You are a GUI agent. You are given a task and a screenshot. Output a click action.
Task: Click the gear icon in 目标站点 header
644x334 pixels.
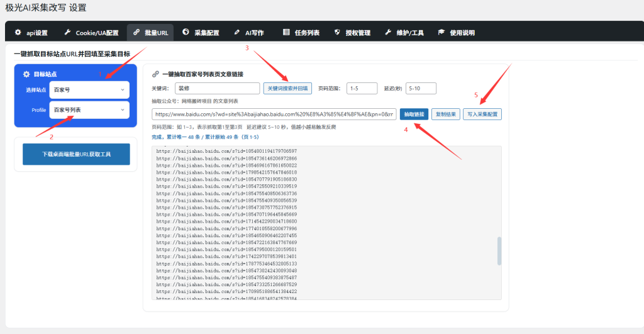point(26,74)
